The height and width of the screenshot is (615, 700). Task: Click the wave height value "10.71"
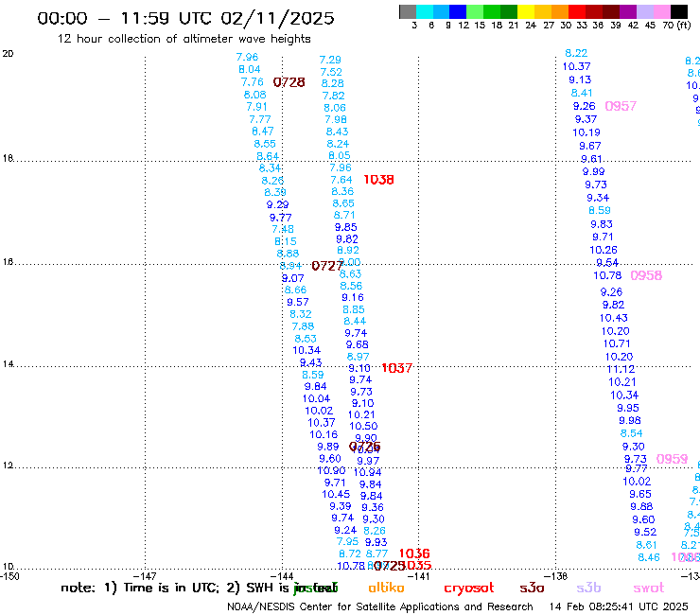[617, 343]
